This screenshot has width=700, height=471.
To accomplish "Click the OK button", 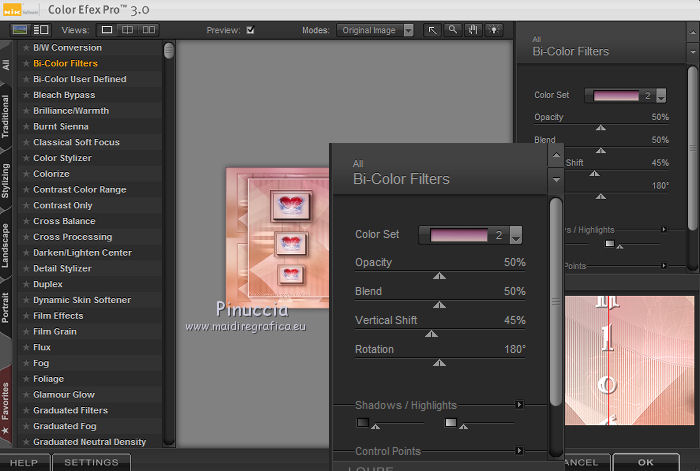I will (646, 463).
